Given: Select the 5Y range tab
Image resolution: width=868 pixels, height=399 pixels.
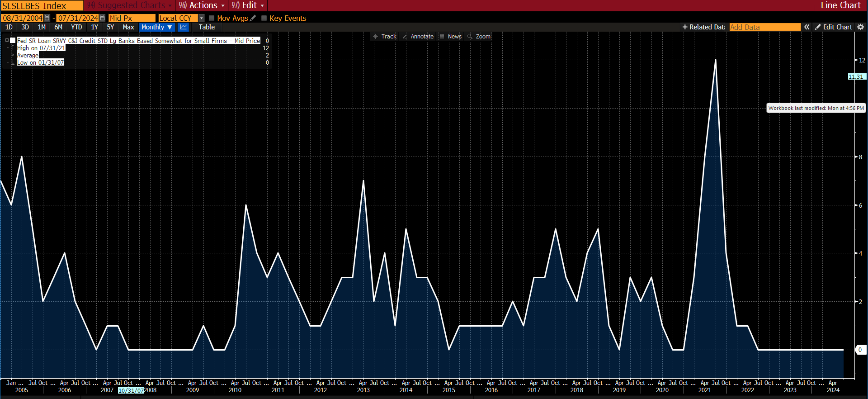Looking at the screenshot, I should coord(110,27).
